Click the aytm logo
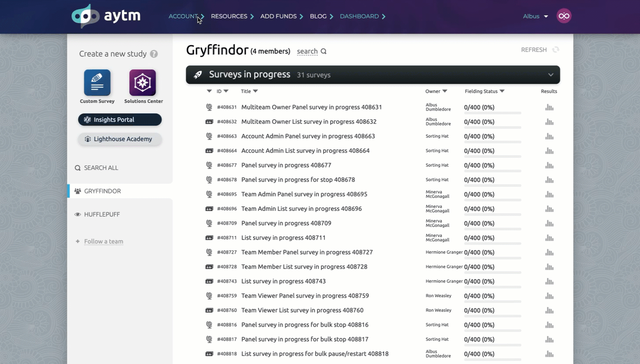The height and width of the screenshot is (364, 640). [106, 16]
